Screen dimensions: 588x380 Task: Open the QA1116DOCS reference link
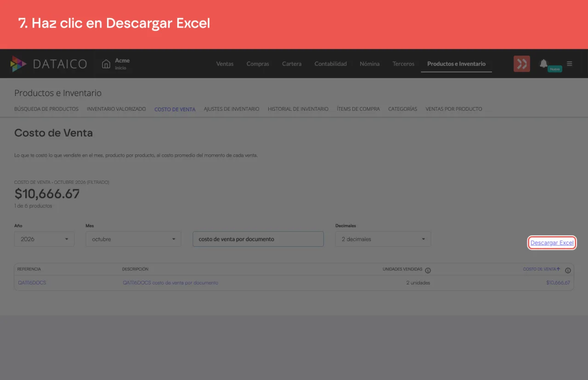pyautogui.click(x=32, y=283)
